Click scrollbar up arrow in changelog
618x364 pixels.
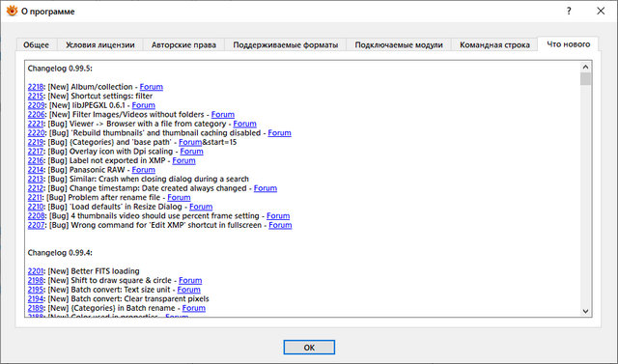[x=586, y=67]
